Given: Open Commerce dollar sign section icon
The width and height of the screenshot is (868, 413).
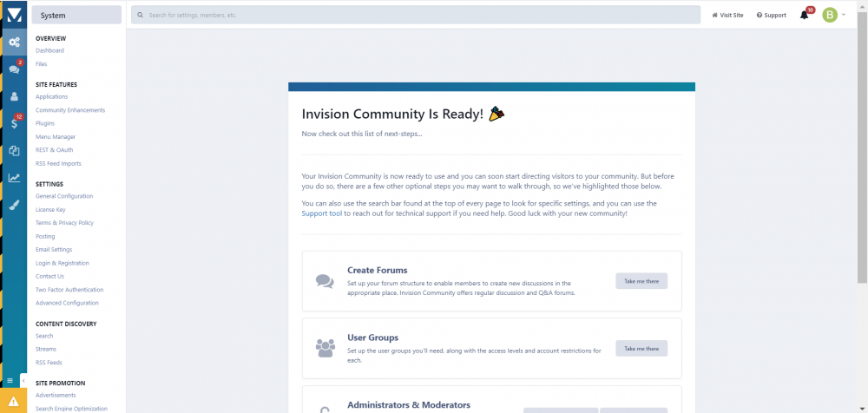Looking at the screenshot, I should click(x=15, y=123).
